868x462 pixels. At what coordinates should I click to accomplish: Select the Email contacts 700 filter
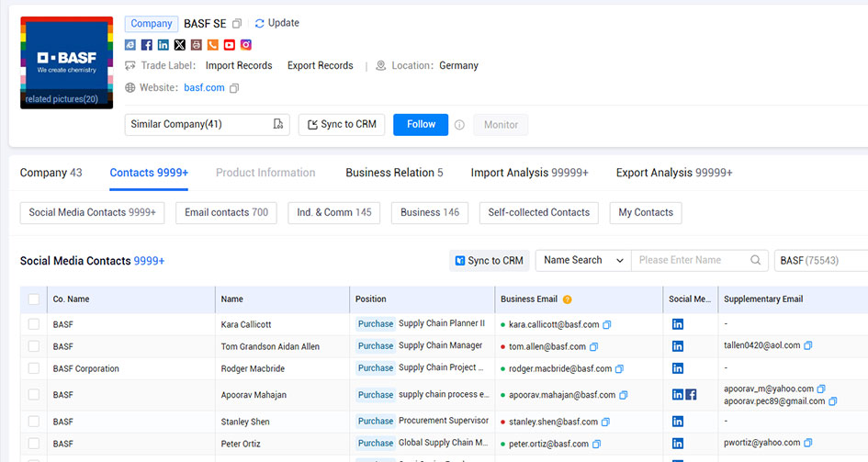pyautogui.click(x=226, y=213)
